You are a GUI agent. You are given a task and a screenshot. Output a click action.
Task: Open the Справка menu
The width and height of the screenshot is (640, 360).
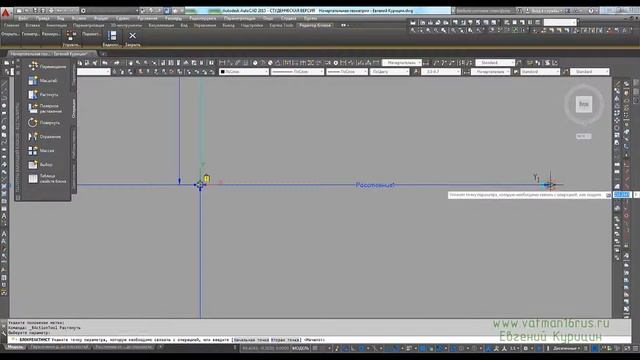click(x=289, y=18)
